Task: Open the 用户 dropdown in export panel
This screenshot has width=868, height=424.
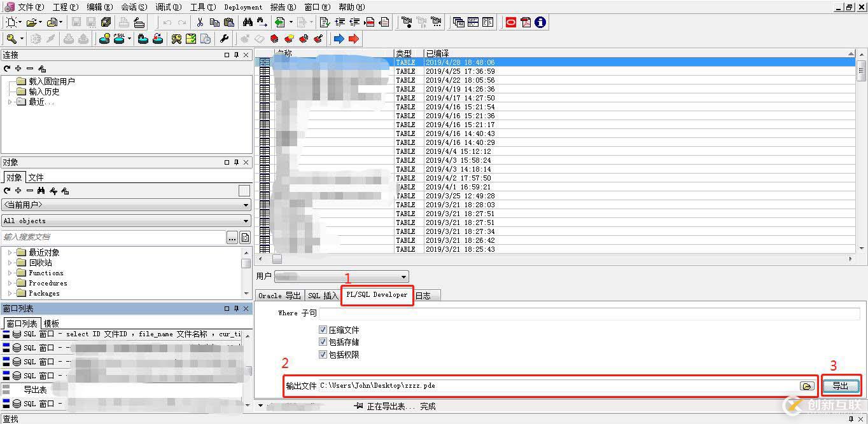Action: click(x=342, y=277)
